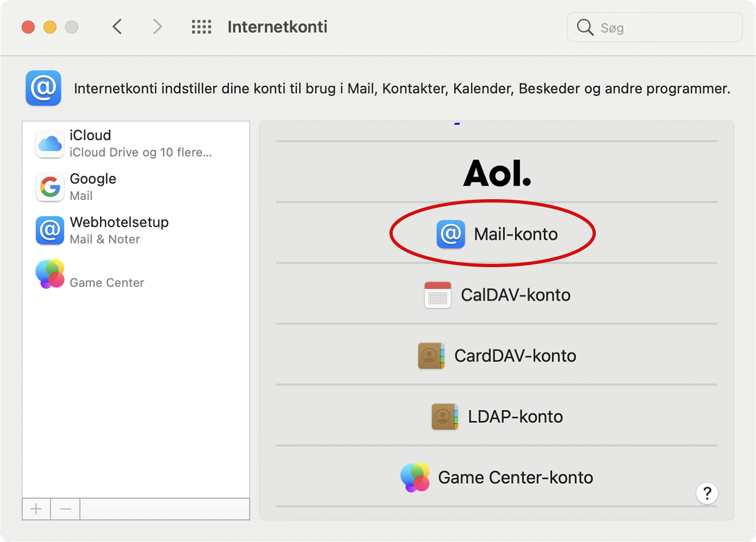Viewport: 756px width, 542px height.
Task: Click the blue Internetkonti @ header icon
Action: [x=43, y=88]
